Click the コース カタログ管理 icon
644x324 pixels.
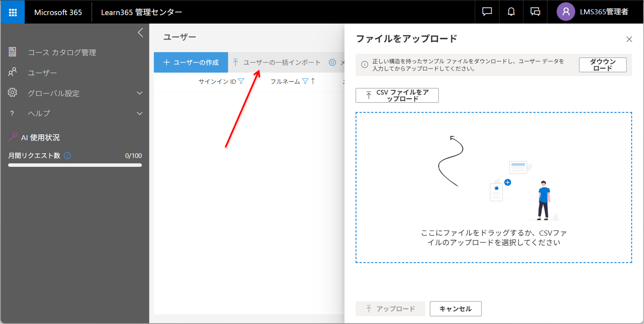click(12, 52)
